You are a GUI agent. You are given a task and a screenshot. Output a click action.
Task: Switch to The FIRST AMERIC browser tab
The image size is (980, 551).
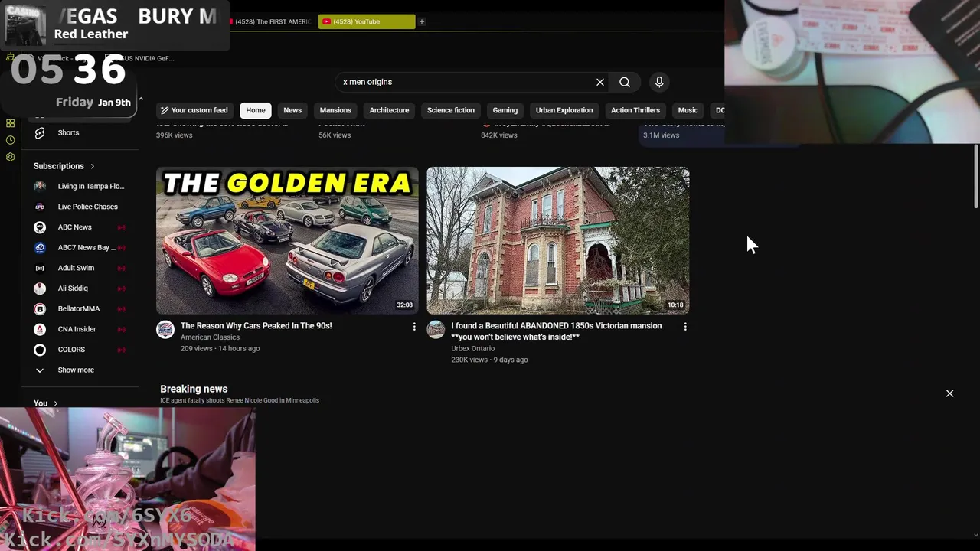pyautogui.click(x=270, y=21)
